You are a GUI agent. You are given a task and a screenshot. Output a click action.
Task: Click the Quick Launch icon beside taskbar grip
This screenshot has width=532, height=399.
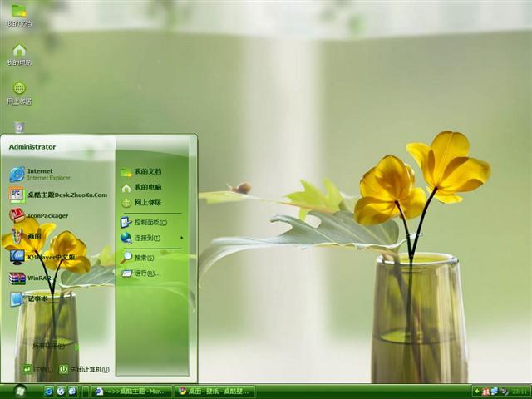[72, 392]
